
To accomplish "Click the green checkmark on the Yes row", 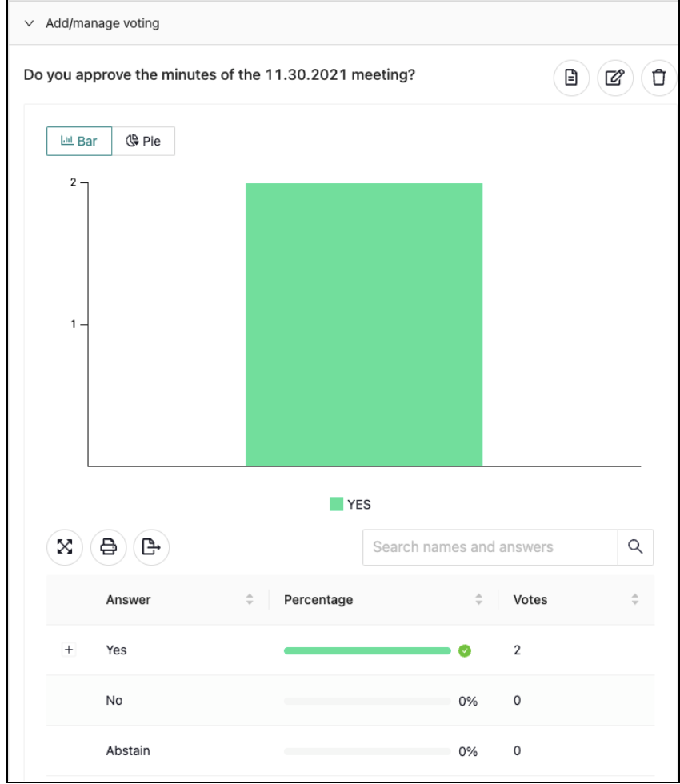I will point(465,650).
